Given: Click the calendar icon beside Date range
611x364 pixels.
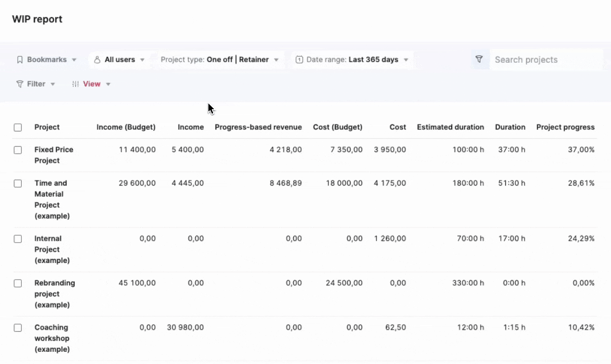Looking at the screenshot, I should 299,60.
